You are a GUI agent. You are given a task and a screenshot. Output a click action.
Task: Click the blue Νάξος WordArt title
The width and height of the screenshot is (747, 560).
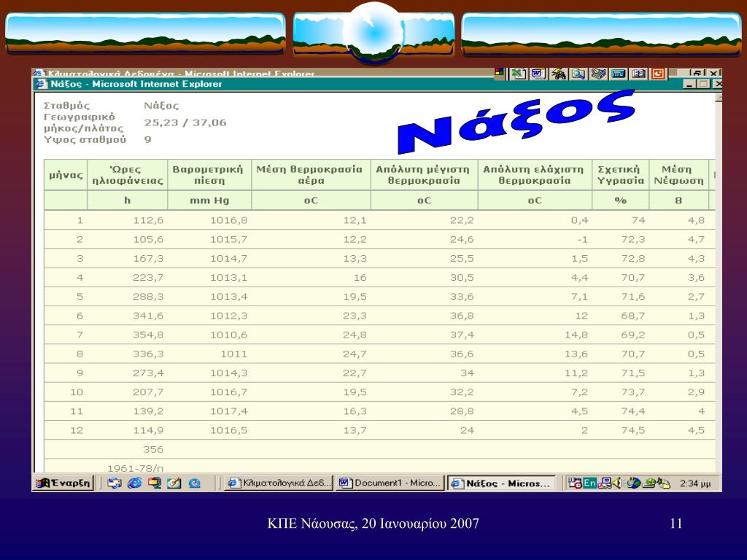(516, 121)
